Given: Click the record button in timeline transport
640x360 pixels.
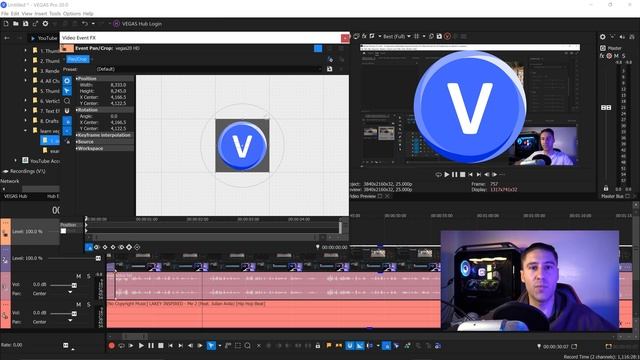Looking at the screenshot, I should [111, 345].
